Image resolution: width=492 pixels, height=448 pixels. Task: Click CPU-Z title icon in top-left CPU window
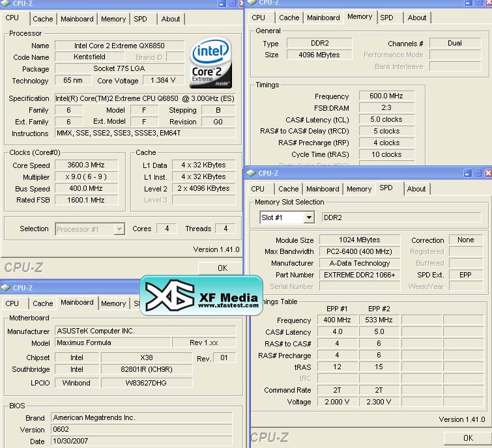(6, 3)
